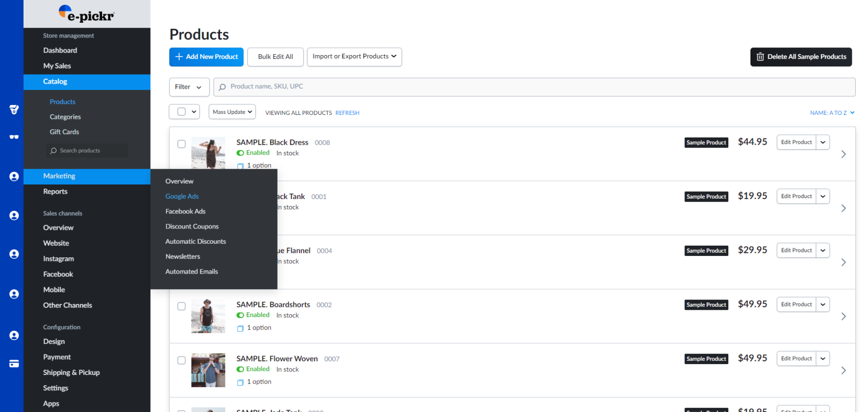Screen dimensions: 868x412
Task: Open Blue Flannel row arrow ($29.95)
Action: [x=844, y=262]
